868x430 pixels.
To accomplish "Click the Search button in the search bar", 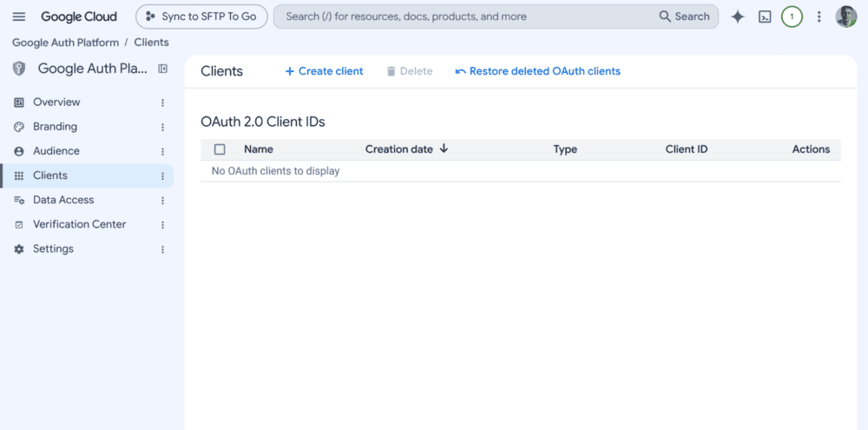I will pos(685,17).
